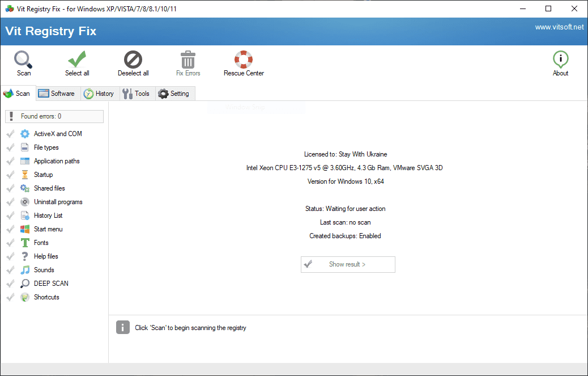The height and width of the screenshot is (376, 588).
Task: Toggle the Start menu checkmark
Action: pos(10,229)
